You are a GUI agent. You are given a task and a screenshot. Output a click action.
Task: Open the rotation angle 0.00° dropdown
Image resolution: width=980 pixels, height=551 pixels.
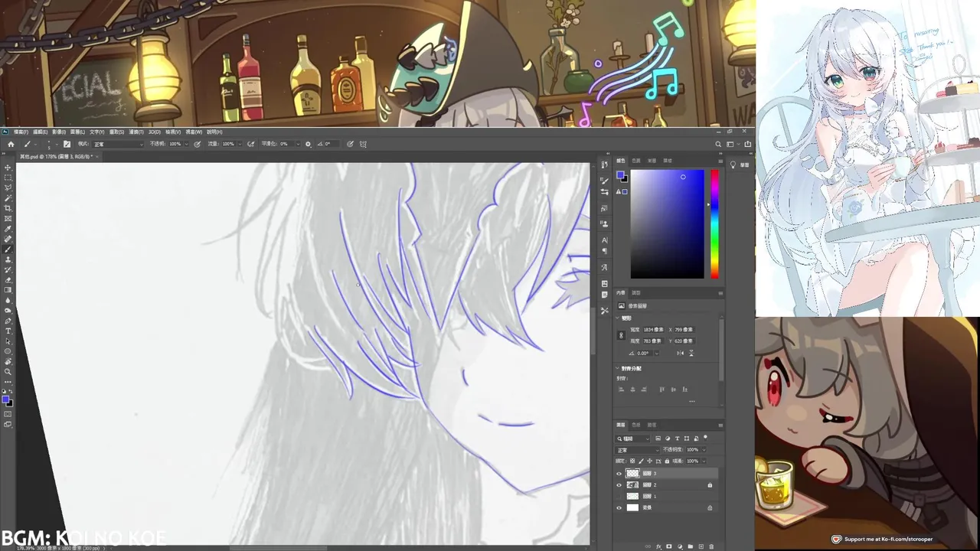(657, 353)
